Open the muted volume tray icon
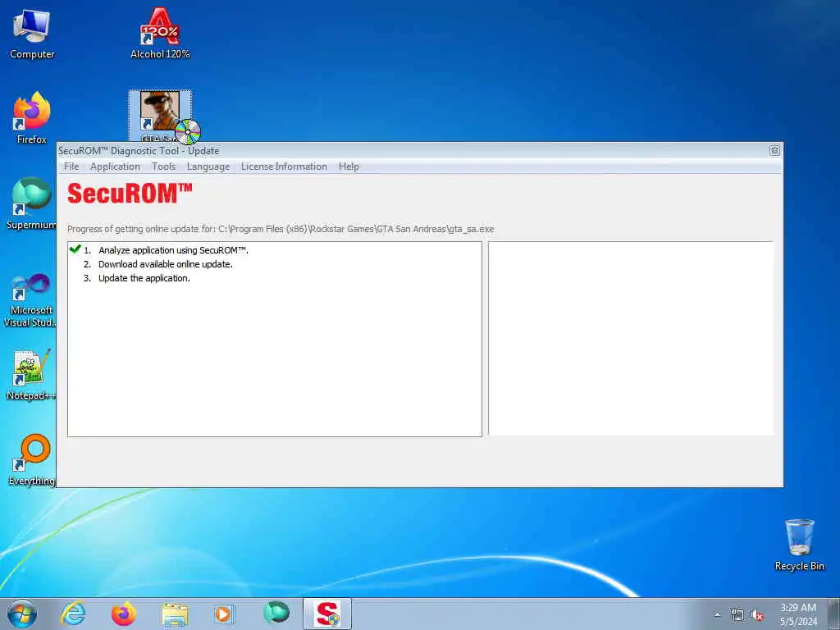This screenshot has width=840, height=630. click(757, 615)
